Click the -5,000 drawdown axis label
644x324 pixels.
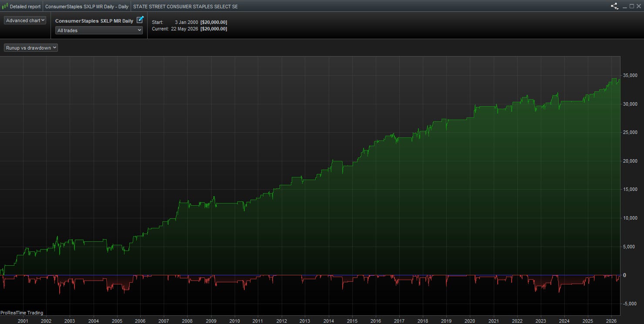tap(630, 304)
